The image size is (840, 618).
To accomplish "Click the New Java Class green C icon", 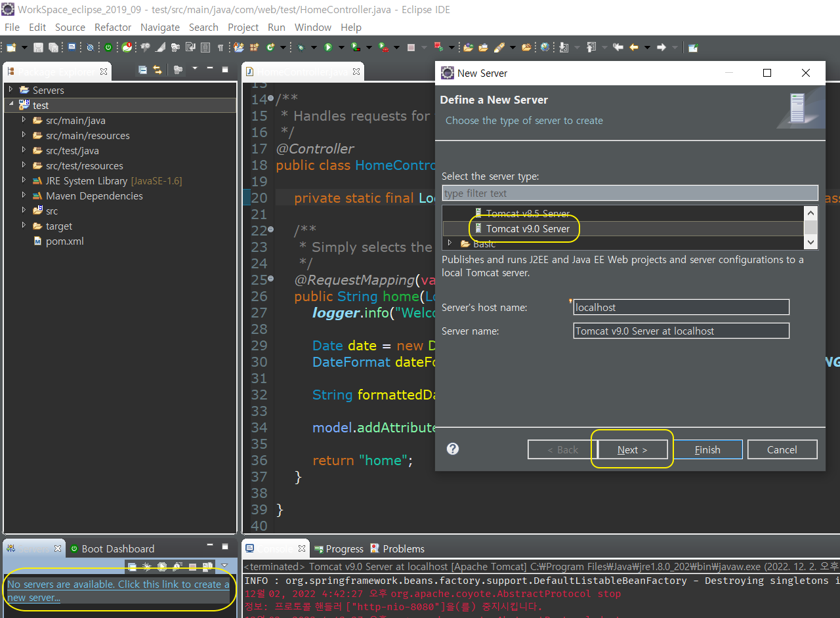I will coord(270,47).
